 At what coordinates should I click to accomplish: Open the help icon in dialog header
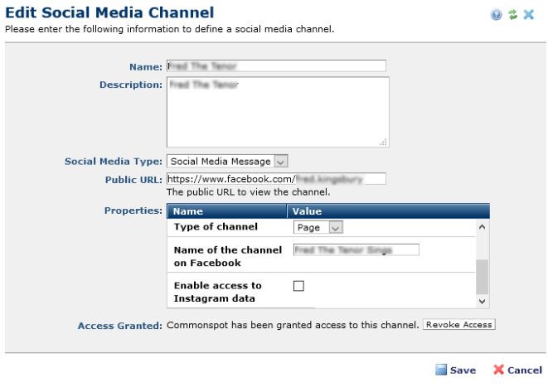497,15
